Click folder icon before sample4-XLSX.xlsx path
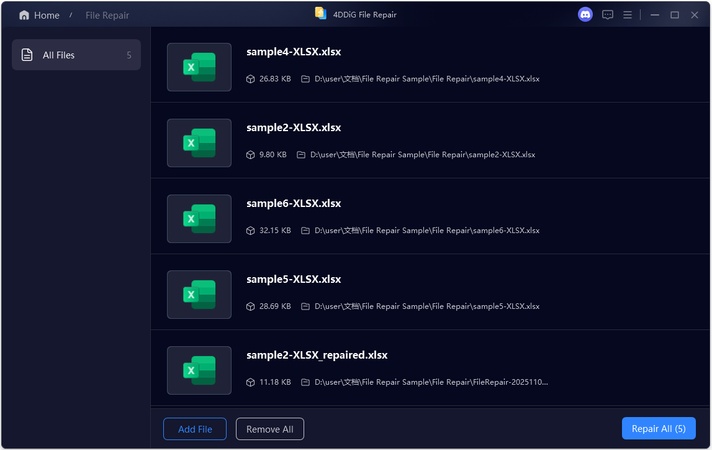Viewport: 712px width, 450px height. click(306, 79)
